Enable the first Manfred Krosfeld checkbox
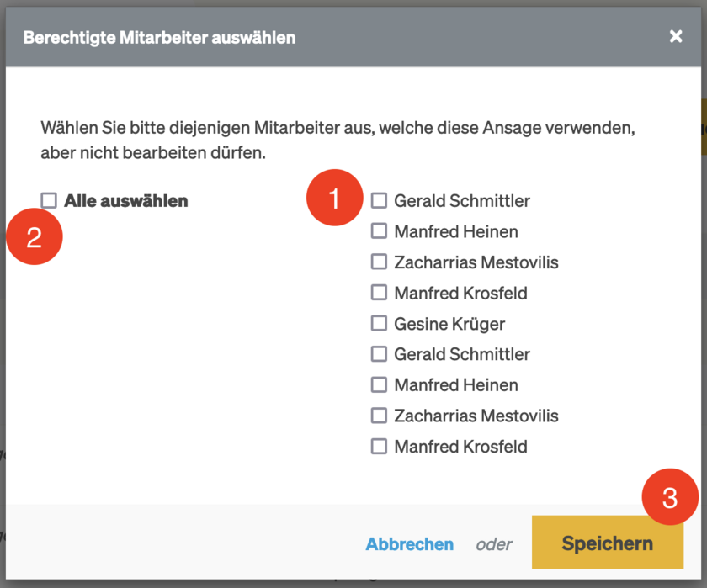 (380, 293)
